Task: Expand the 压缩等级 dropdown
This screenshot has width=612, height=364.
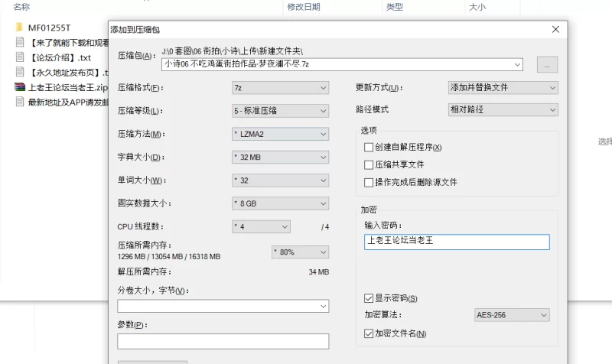Action: (x=280, y=111)
